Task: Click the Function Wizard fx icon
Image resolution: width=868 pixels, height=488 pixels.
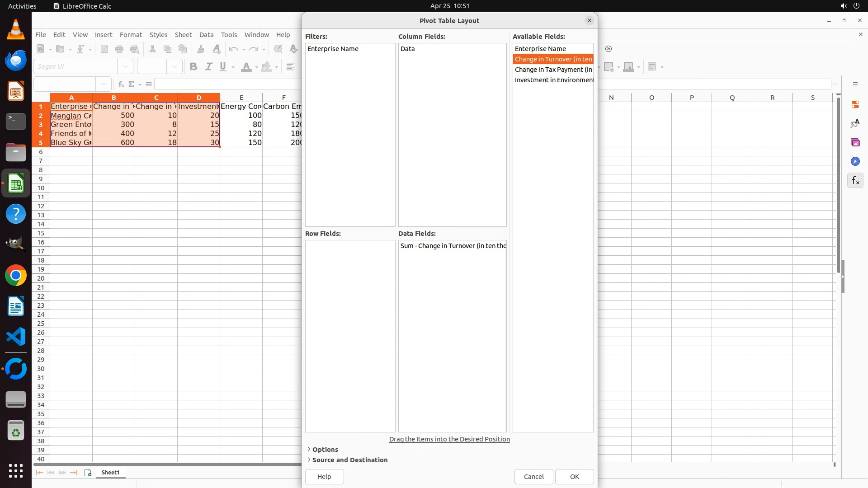Action: tap(121, 84)
